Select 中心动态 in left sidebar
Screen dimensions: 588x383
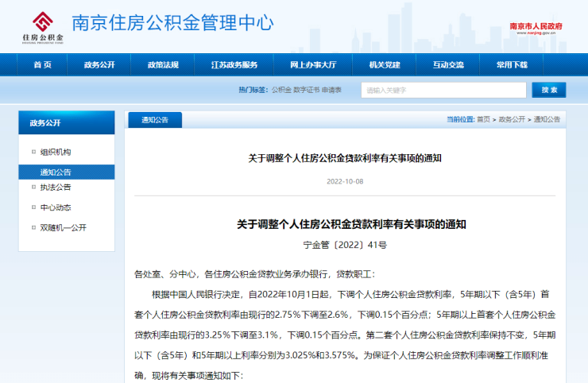click(x=56, y=207)
